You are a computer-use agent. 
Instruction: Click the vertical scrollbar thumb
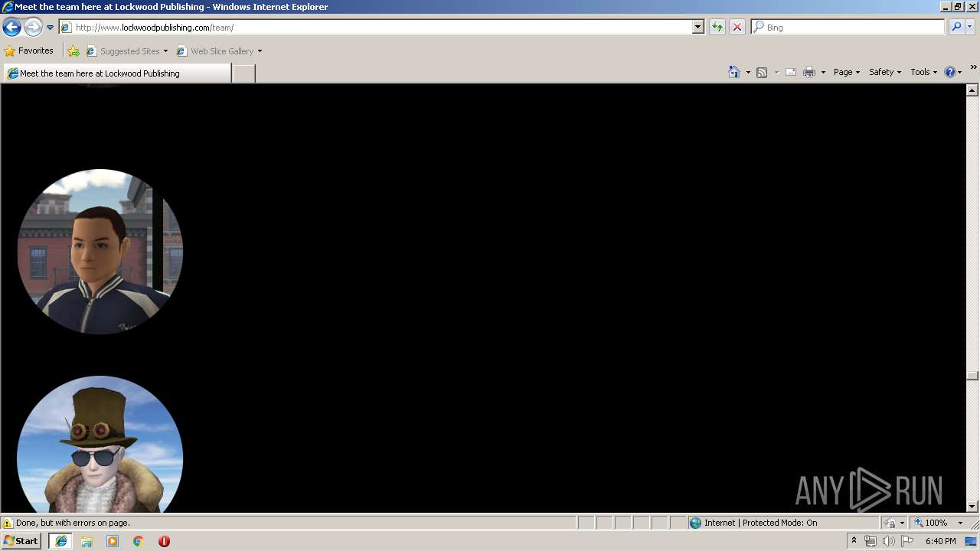coord(972,375)
